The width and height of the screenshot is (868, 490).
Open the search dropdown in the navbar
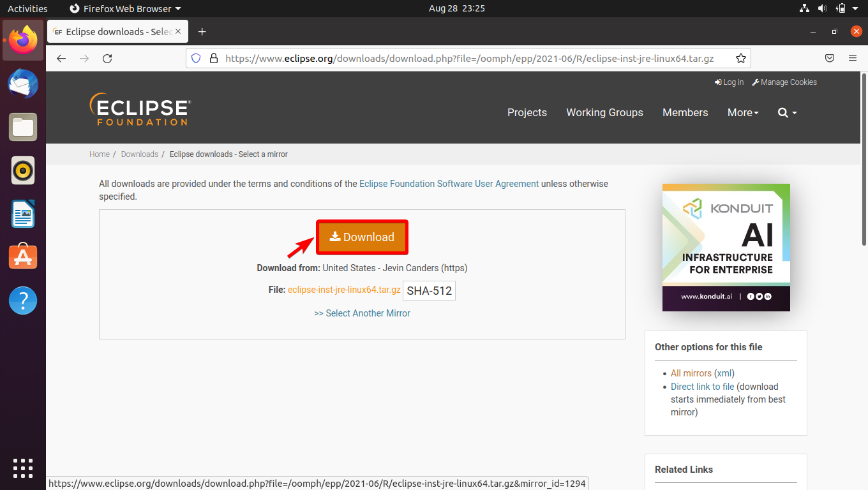[x=787, y=112]
